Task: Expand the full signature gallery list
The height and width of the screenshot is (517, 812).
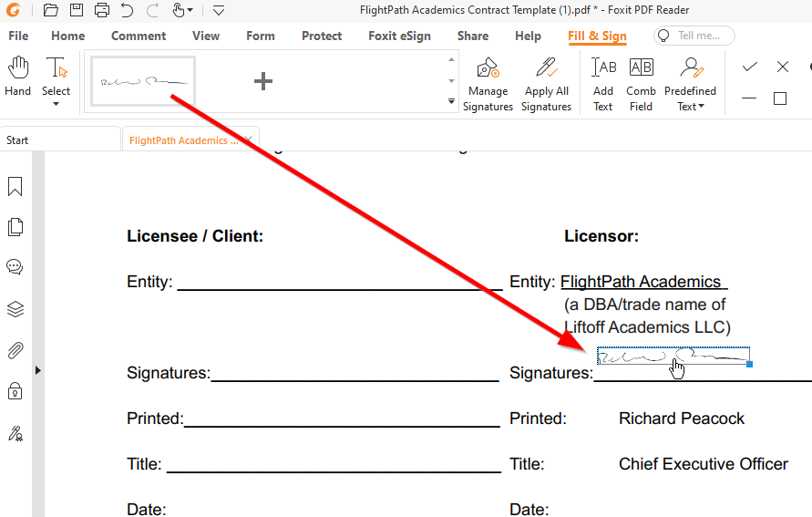Action: coord(452,101)
